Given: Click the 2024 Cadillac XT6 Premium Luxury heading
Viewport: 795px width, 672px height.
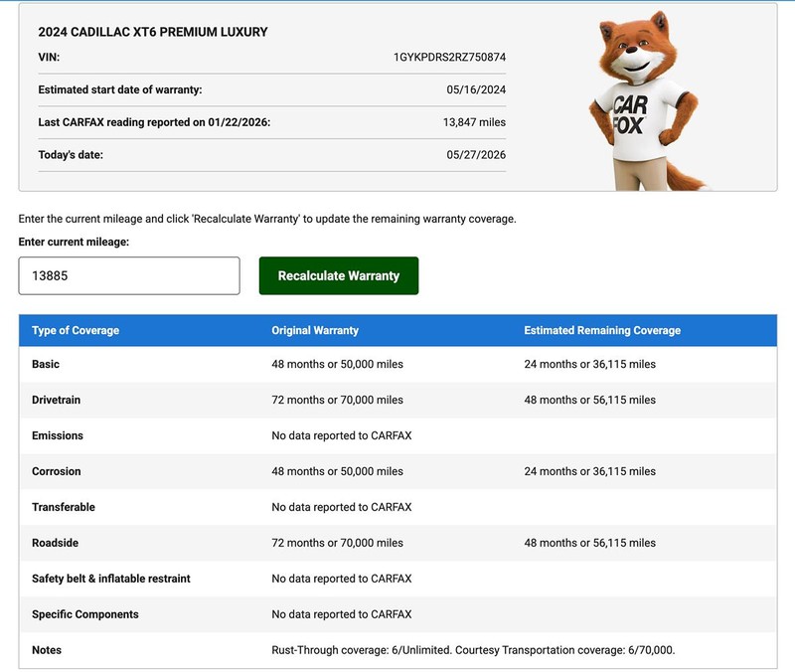Looking at the screenshot, I should pos(153,32).
